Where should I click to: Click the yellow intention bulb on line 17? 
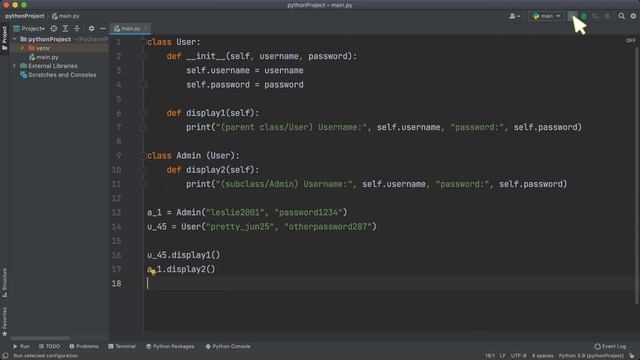coord(153,272)
